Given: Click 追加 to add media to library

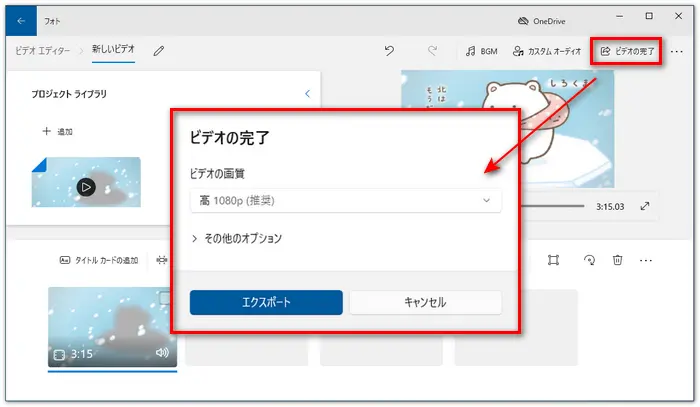Looking at the screenshot, I should [57, 131].
